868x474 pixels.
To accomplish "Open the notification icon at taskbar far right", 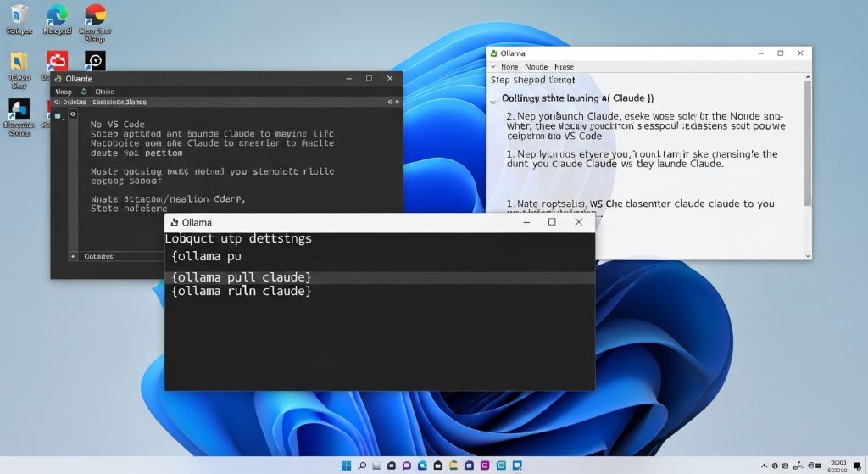I will click(x=858, y=466).
